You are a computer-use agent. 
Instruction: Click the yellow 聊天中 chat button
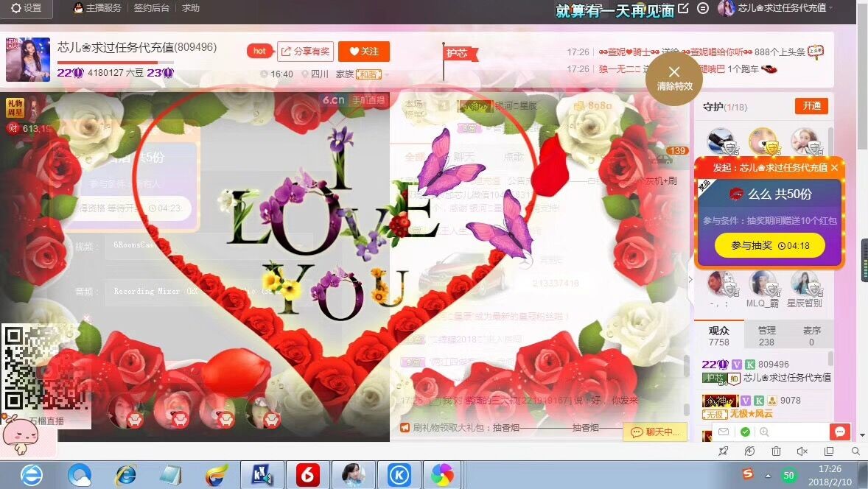point(655,432)
